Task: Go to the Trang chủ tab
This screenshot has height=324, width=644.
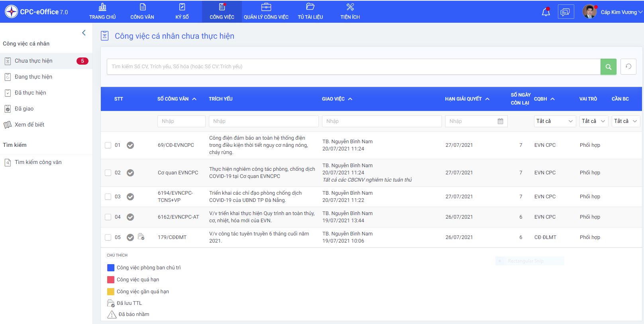Action: (x=102, y=12)
